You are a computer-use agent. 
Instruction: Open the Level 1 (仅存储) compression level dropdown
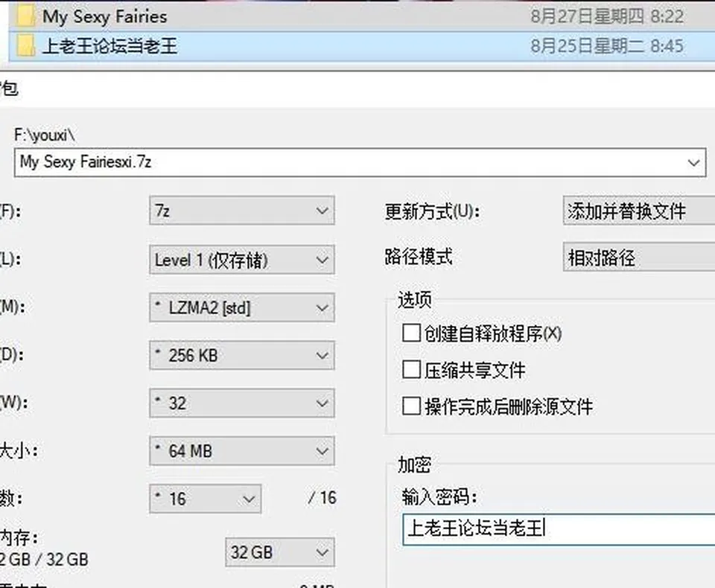(x=242, y=260)
